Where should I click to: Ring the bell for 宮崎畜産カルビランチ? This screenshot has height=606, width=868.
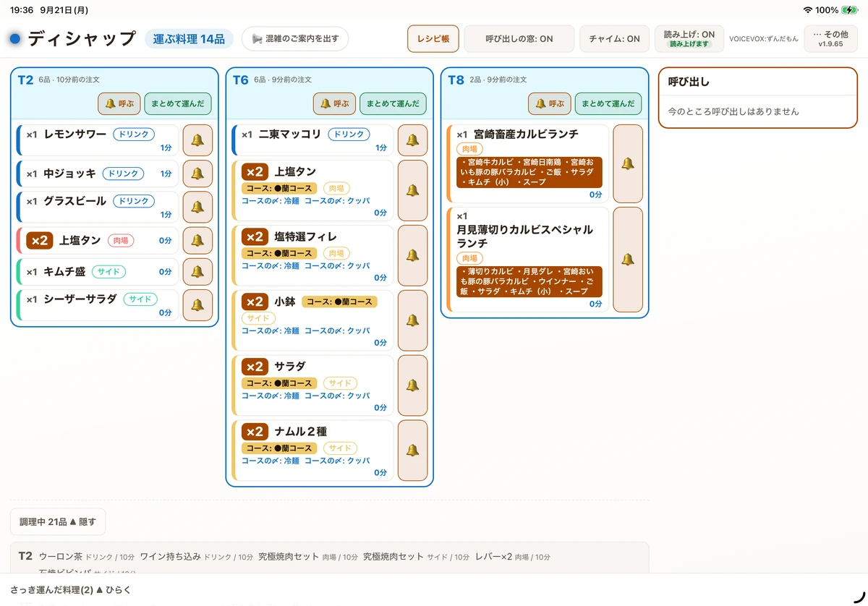(x=628, y=163)
